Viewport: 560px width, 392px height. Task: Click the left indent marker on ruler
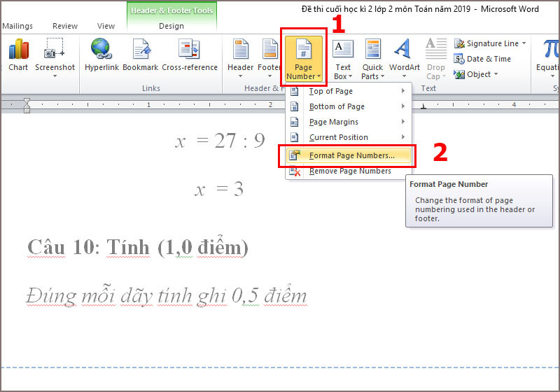coord(27,106)
